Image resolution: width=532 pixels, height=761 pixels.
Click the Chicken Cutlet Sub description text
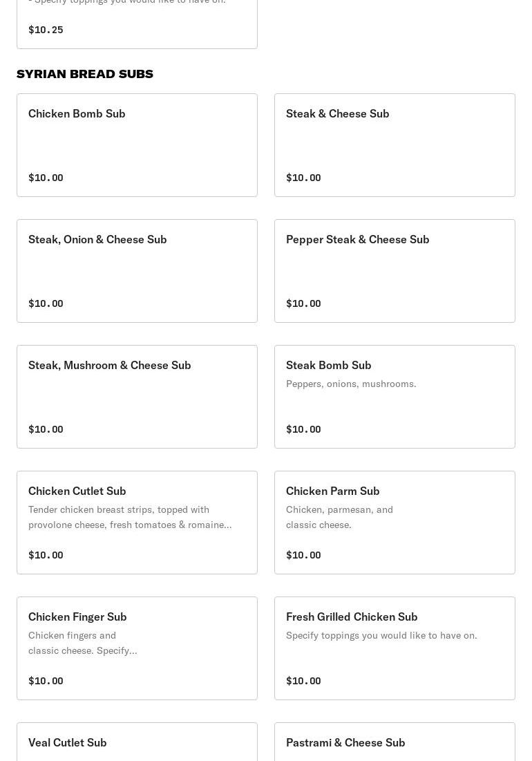click(130, 517)
